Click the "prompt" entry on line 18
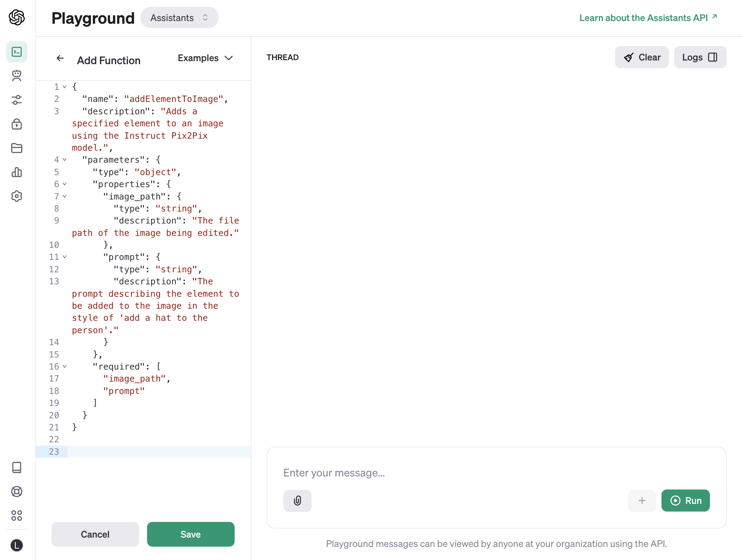The image size is (742, 560). coord(124,391)
